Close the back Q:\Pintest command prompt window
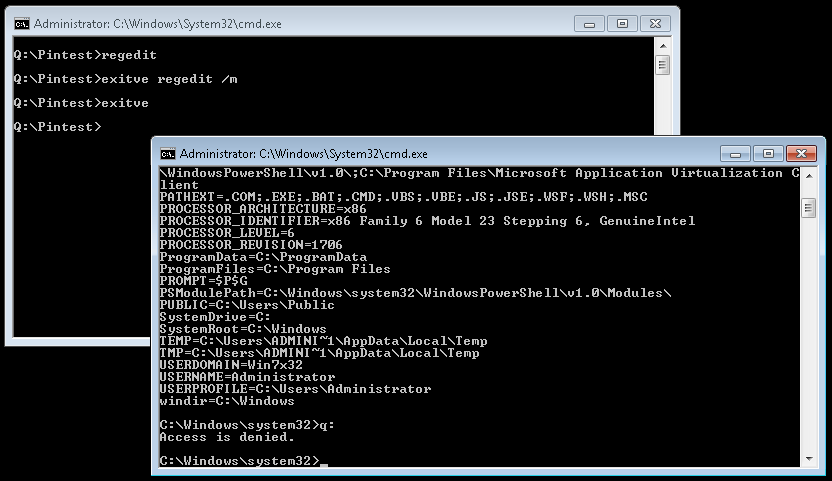The width and height of the screenshot is (832, 481). click(x=656, y=22)
